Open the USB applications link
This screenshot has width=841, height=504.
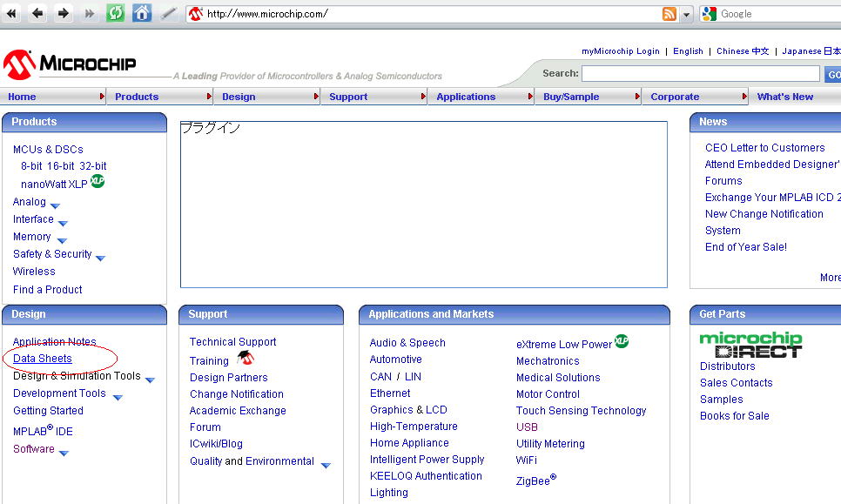[527, 427]
